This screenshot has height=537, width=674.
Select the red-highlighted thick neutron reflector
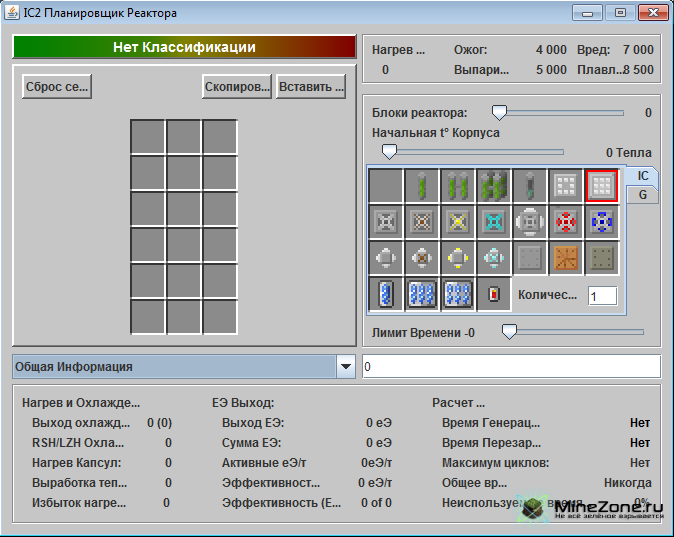(x=602, y=186)
